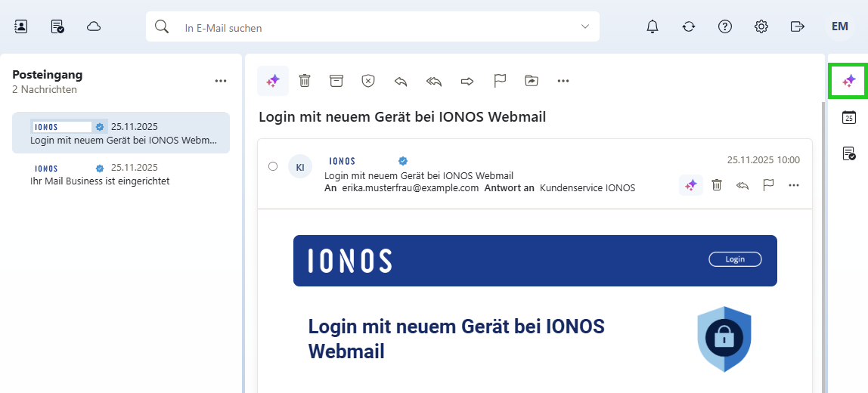Click the padlock shield image in email
This screenshot has height=393, width=868.
724,339
